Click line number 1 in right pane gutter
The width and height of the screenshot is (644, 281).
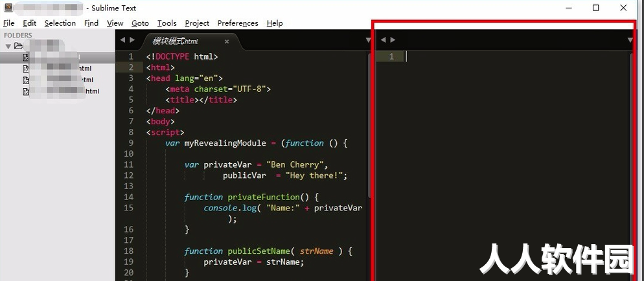point(391,56)
